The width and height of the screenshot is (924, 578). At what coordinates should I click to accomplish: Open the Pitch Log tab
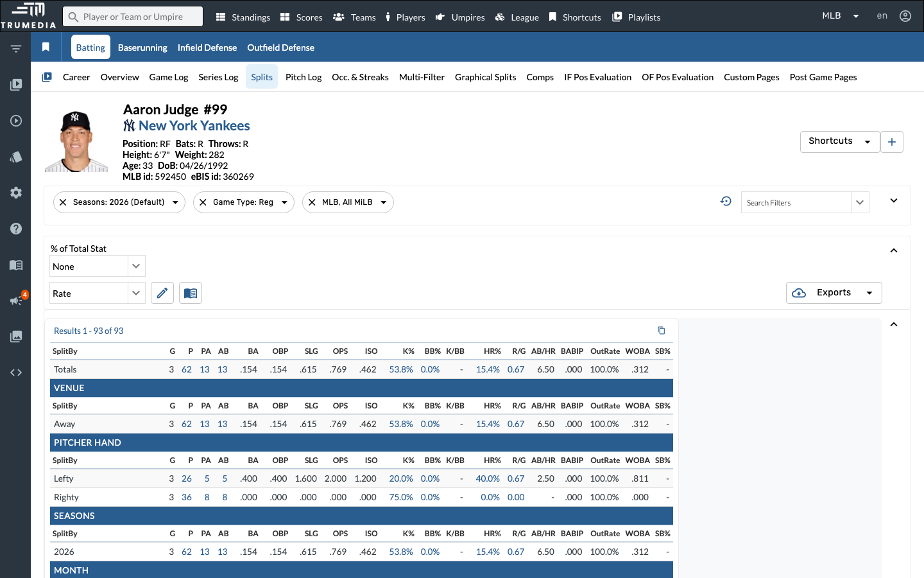304,77
